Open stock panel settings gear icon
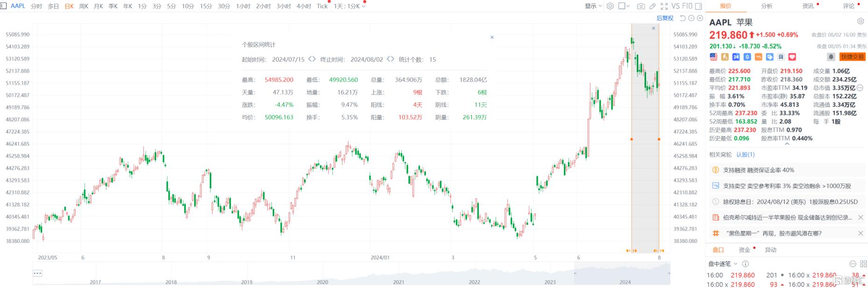868x288 pixels. (861, 22)
